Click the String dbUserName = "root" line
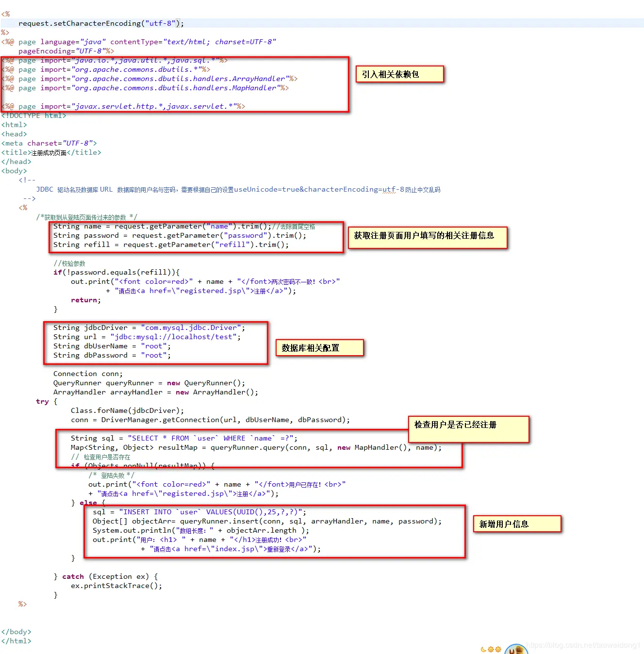 pyautogui.click(x=112, y=346)
